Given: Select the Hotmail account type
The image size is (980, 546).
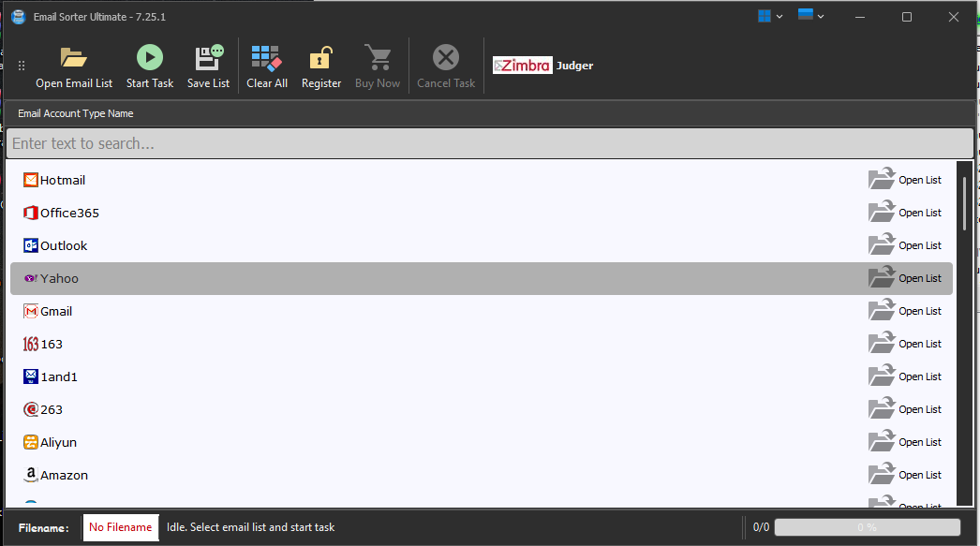Looking at the screenshot, I should [x=63, y=180].
